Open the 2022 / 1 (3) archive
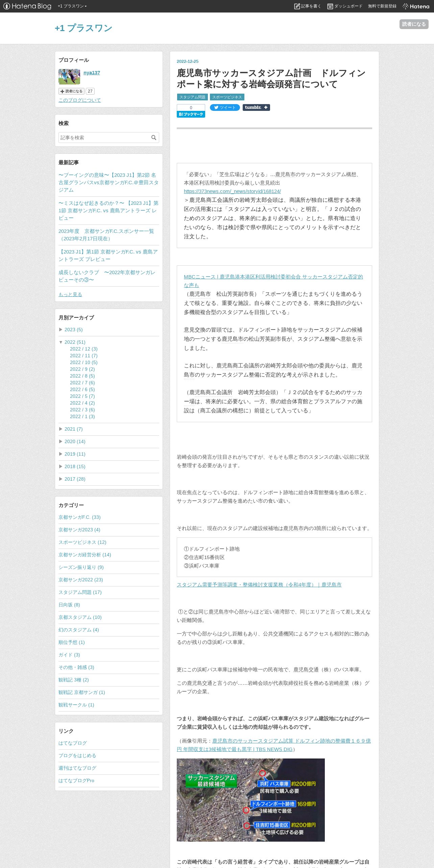The height and width of the screenshot is (868, 434). (x=82, y=416)
